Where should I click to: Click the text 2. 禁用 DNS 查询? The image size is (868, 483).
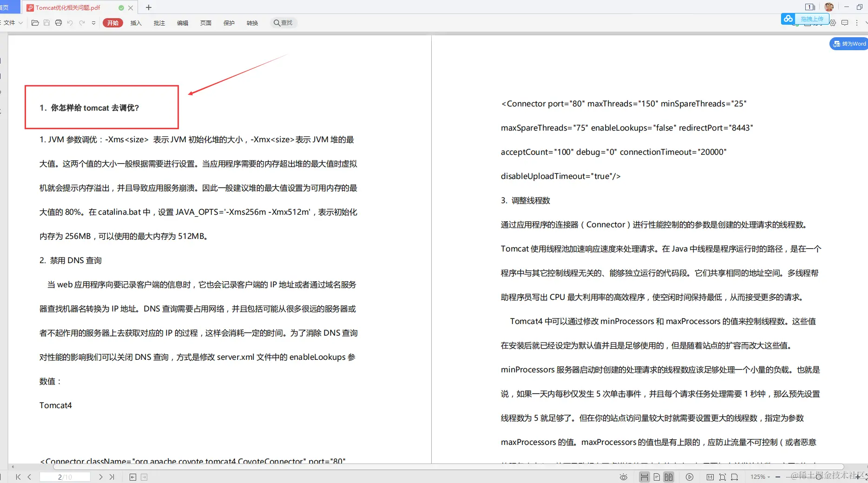tap(71, 260)
